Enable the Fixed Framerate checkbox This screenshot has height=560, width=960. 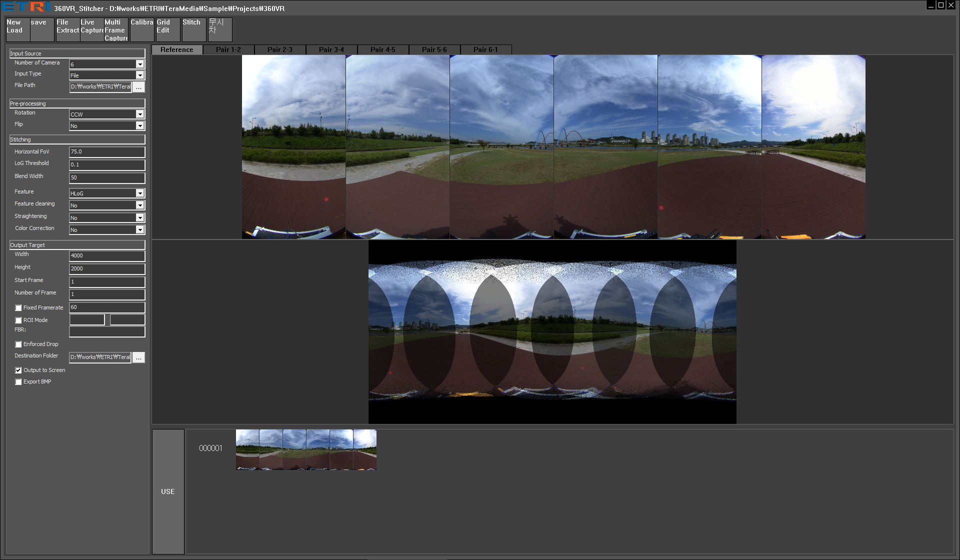tap(18, 308)
